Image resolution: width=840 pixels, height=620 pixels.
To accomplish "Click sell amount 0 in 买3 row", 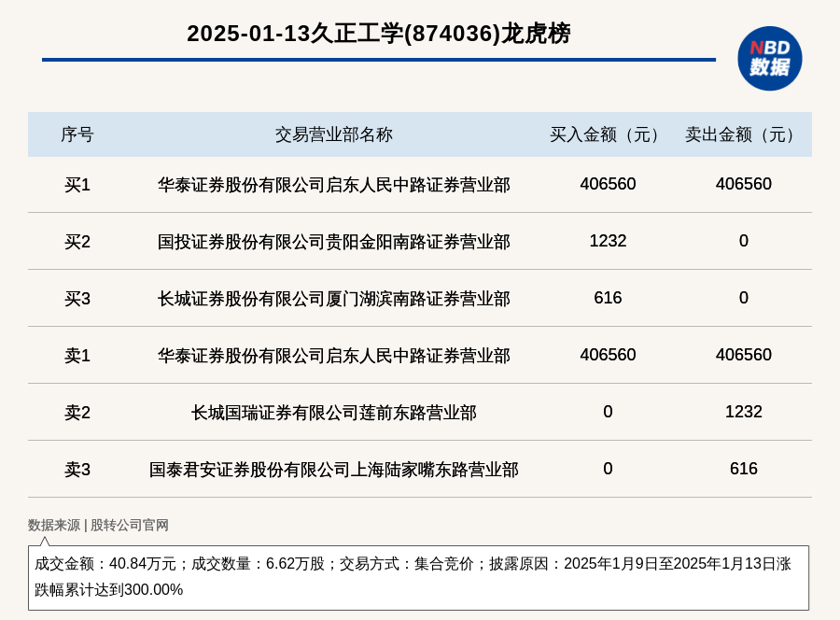I will 743,298.
